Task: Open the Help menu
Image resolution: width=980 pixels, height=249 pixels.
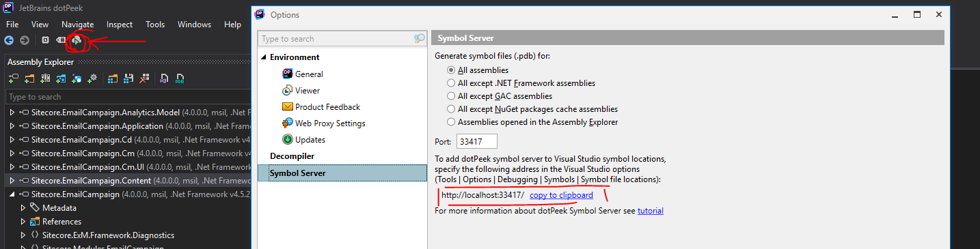Action: 232,24
